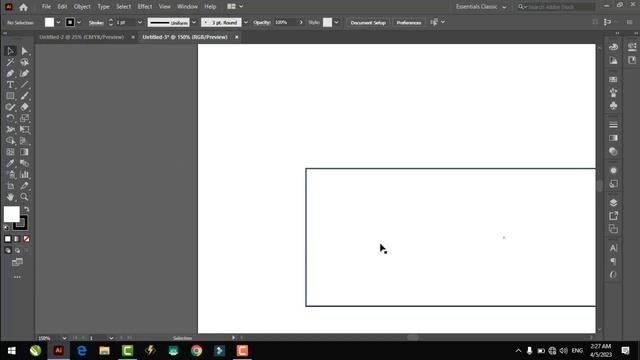Choose the Eraser tool
The height and width of the screenshot is (360, 640).
(24, 107)
